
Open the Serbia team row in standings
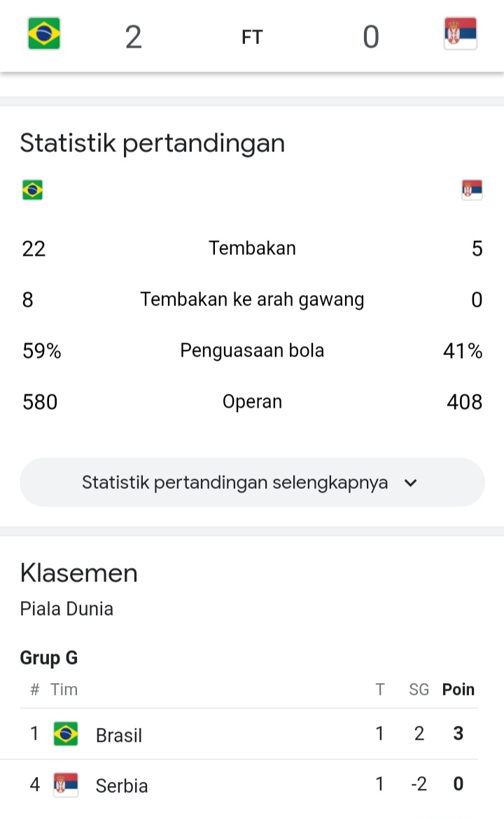[249, 785]
